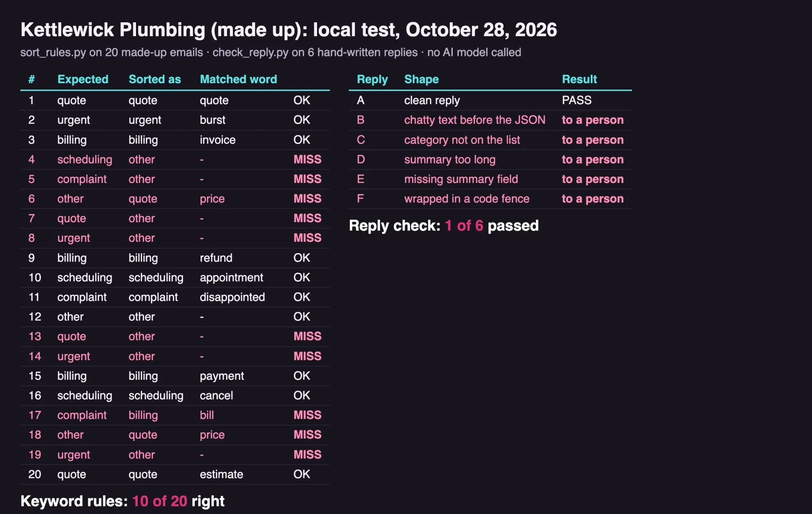
Task: Select the matched word 'burst' in row 2
Action: pos(212,120)
